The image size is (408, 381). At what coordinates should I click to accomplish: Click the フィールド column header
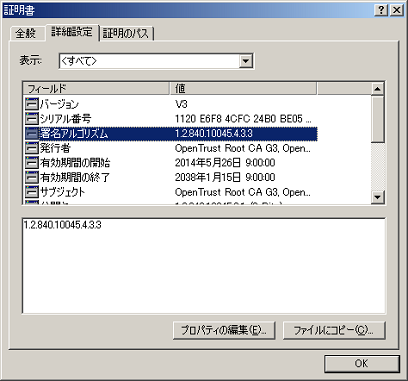point(96,89)
